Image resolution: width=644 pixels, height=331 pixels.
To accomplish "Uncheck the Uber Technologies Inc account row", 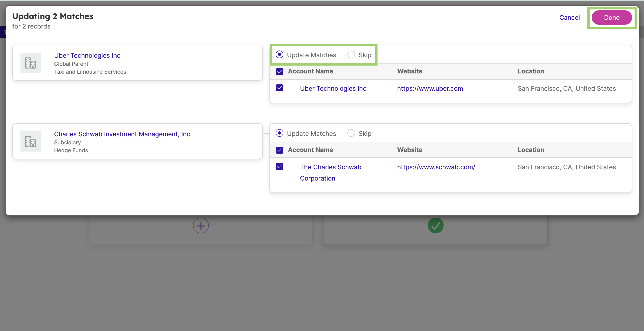I will click(x=279, y=88).
